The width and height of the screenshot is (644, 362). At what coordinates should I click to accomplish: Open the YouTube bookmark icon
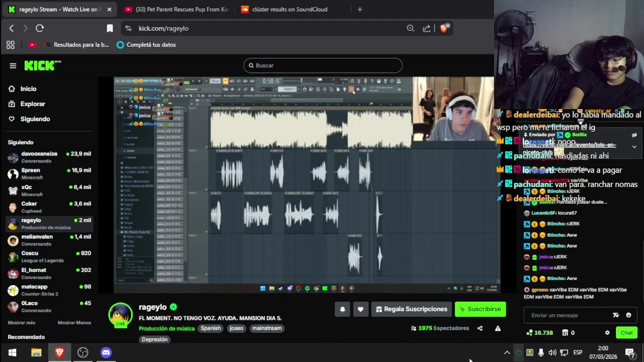click(32, 45)
